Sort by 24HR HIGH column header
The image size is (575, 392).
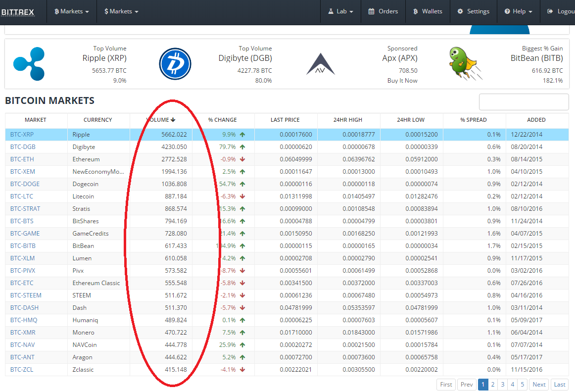click(348, 120)
